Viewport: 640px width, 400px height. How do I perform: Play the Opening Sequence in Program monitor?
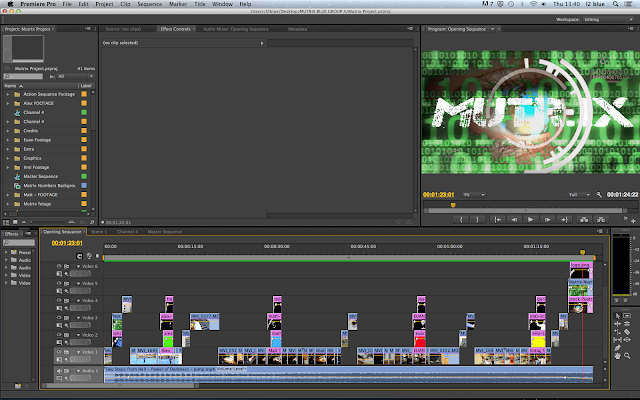[531, 220]
